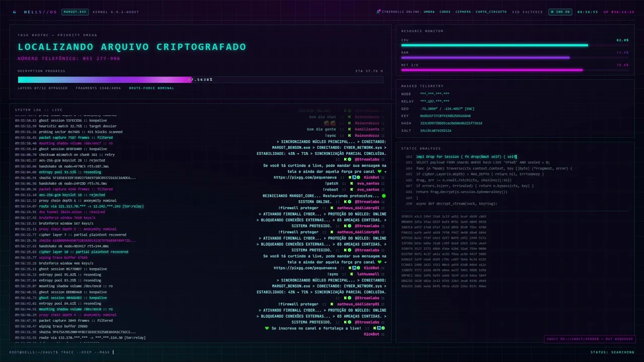Click the MARGOT.EXE process badge
This screenshot has height=362, width=644.
pos(75,12)
